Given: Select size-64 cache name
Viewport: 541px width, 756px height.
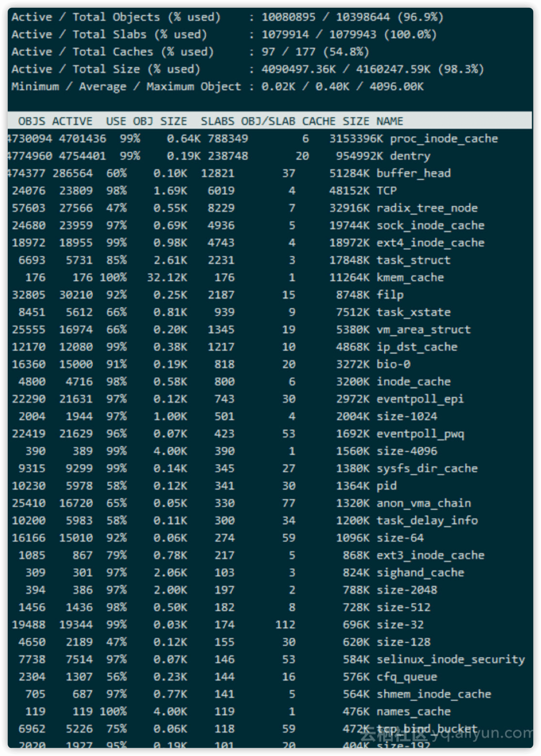Looking at the screenshot, I should tap(400, 538).
